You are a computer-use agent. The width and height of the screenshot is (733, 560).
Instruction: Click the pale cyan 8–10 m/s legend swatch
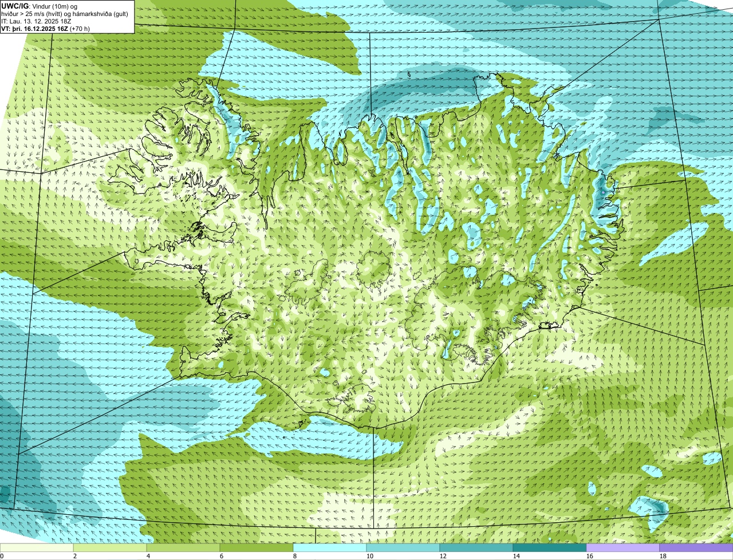click(330, 548)
